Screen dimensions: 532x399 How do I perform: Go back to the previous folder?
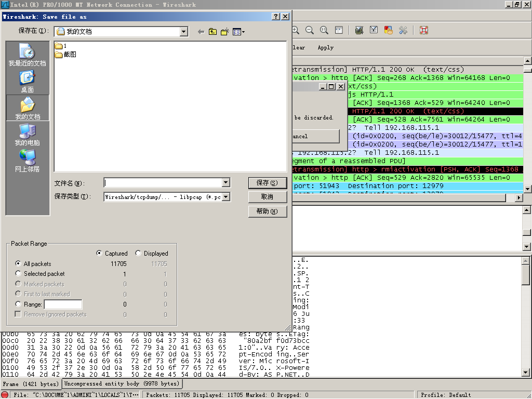[201, 32]
